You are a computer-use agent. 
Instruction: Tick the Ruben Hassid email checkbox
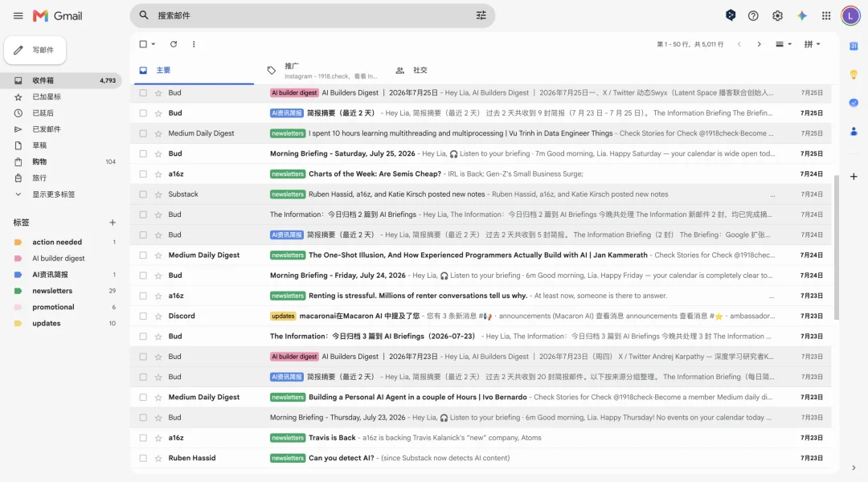pyautogui.click(x=143, y=458)
